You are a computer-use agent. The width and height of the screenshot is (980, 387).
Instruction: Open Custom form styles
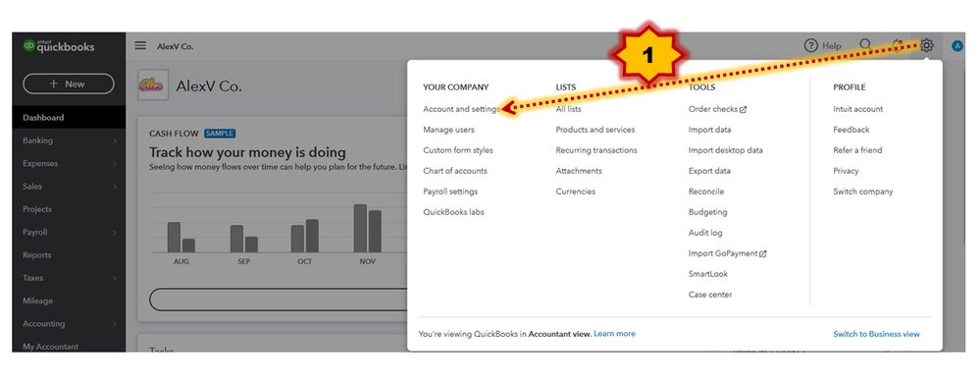point(458,150)
